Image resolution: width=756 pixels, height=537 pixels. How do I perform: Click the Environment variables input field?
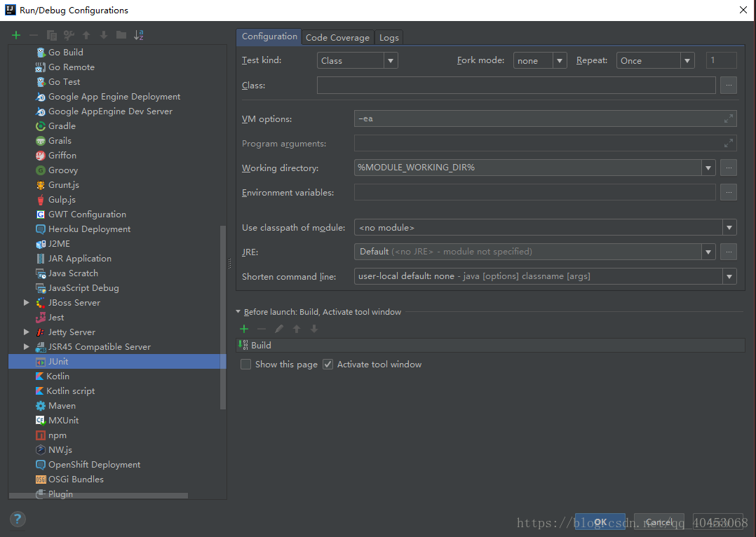click(x=534, y=192)
